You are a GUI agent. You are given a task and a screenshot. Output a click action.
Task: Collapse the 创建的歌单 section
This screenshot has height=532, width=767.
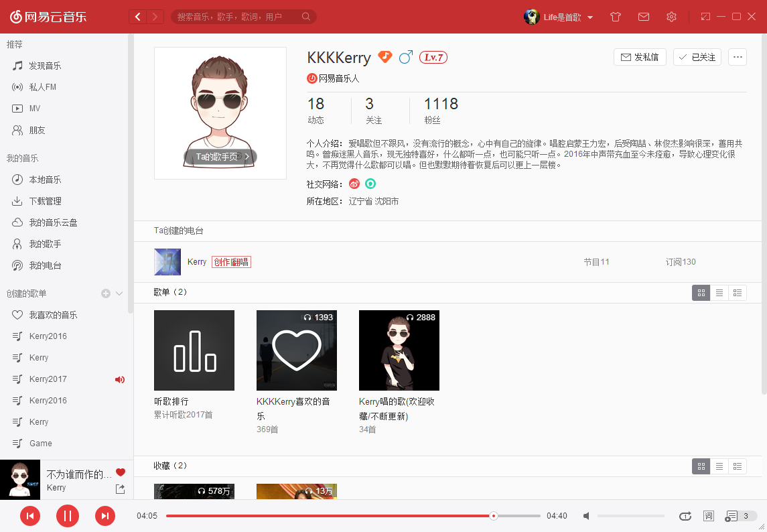pyautogui.click(x=119, y=293)
